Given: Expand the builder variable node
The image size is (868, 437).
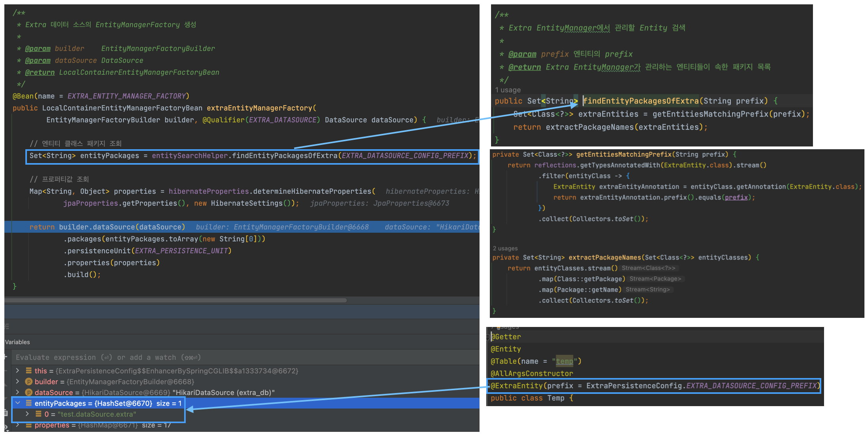Looking at the screenshot, I should coord(17,382).
